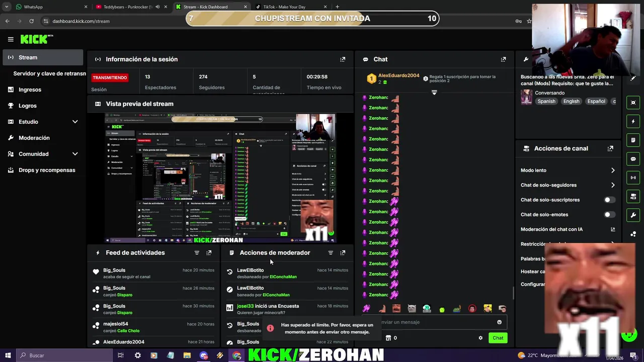Open a new Chrome tab
This screenshot has width=644, height=362.
[x=337, y=7]
